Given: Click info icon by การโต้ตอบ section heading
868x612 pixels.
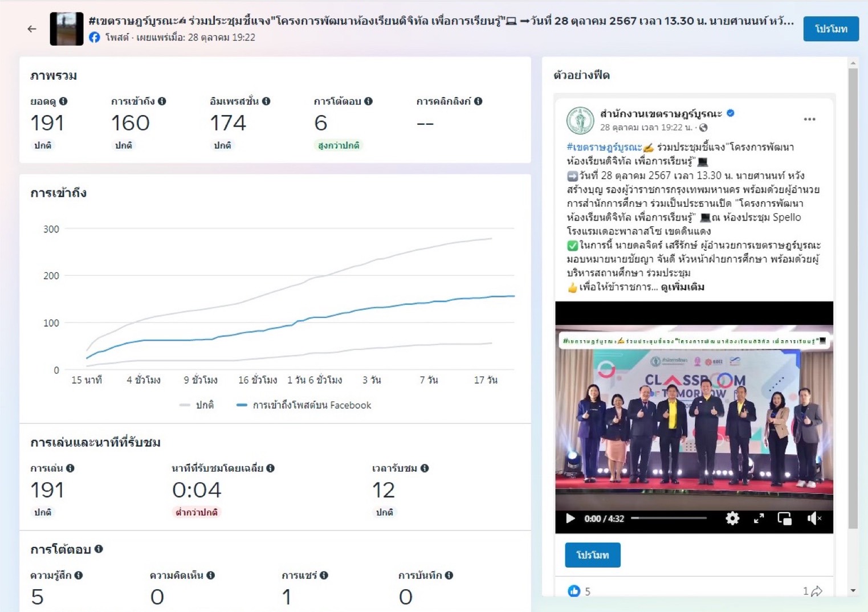Looking at the screenshot, I should (99, 549).
